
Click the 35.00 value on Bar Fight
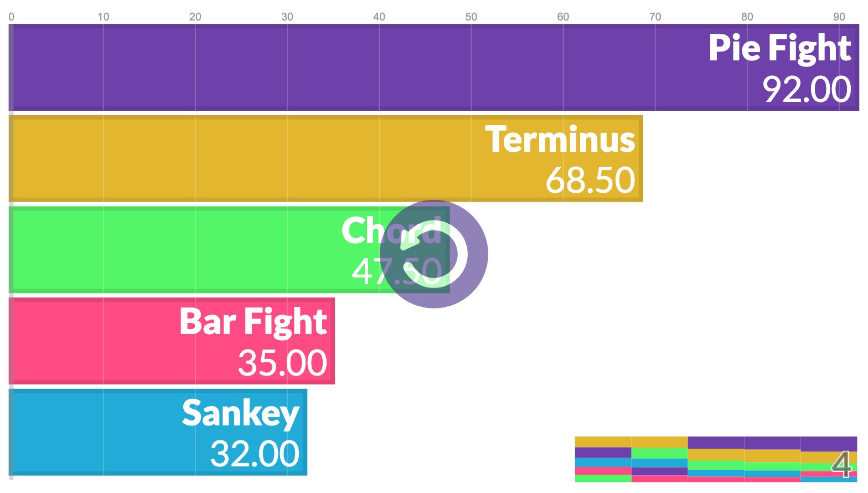(282, 363)
